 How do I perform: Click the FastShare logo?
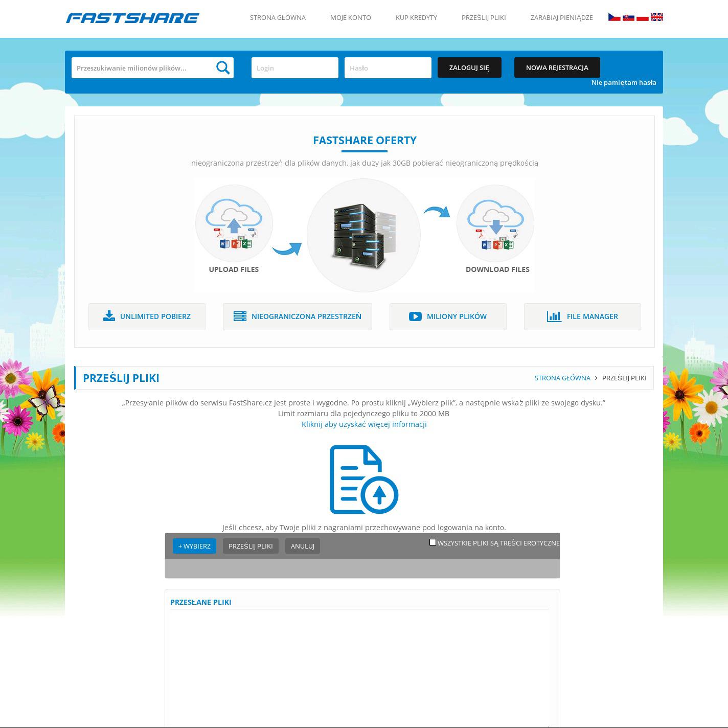132,18
